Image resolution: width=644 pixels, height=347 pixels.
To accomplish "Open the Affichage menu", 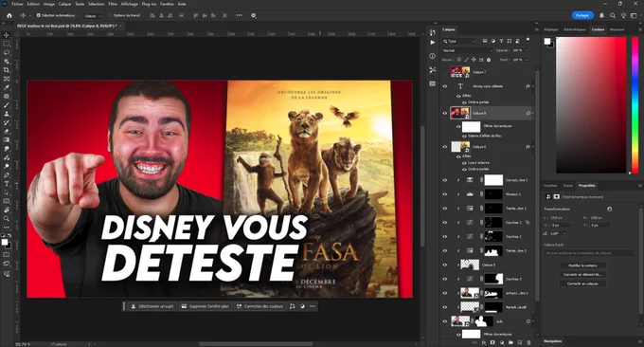I will (x=130, y=4).
